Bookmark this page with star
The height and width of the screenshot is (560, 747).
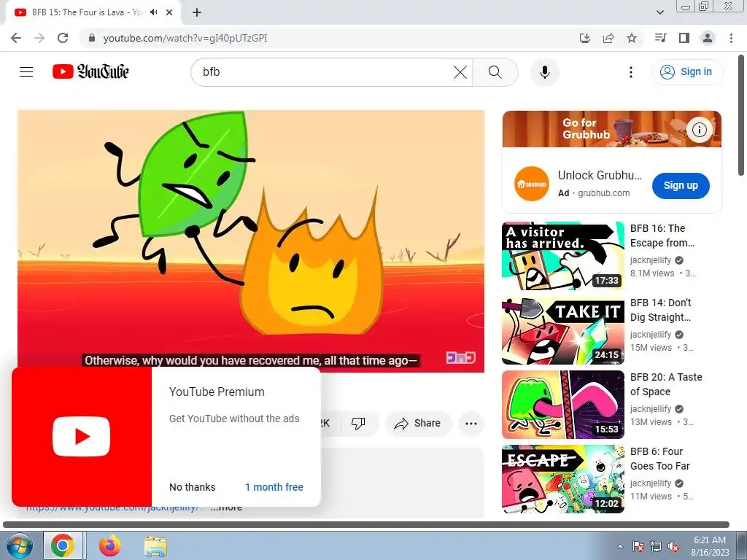coord(632,38)
